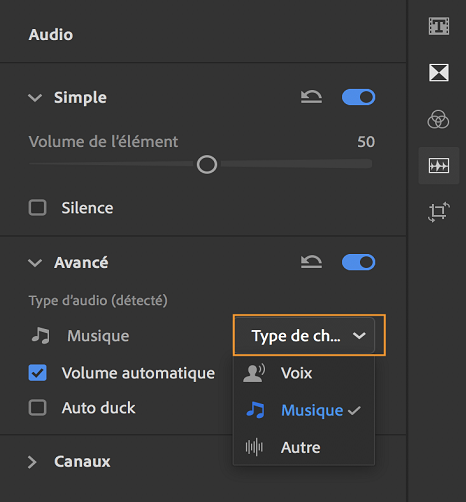The height and width of the screenshot is (502, 466).
Task: Click the Type d'audio (détecté) label
Action: (98, 300)
